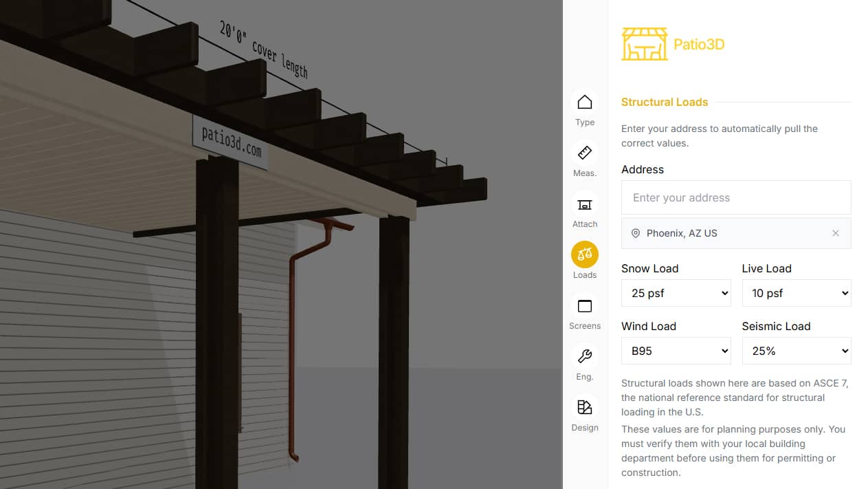Click the patio3d.com sign in 3D view
868x489 pixels.
tap(230, 142)
